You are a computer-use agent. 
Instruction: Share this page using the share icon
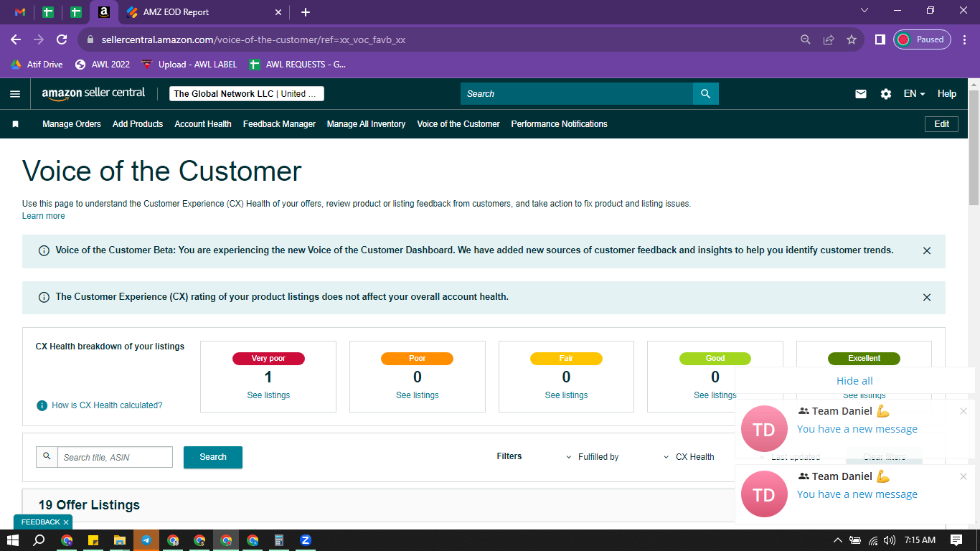pos(829,39)
